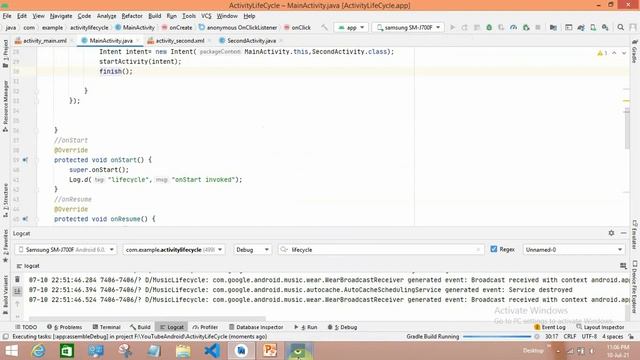Viewport: 640px width, 360px height.
Task: Expand Logcat device selector Samsung SM-J700F
Action: [66, 249]
